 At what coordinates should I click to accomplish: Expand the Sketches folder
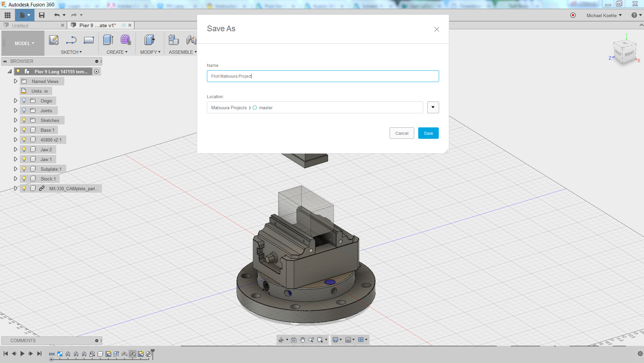click(x=15, y=120)
